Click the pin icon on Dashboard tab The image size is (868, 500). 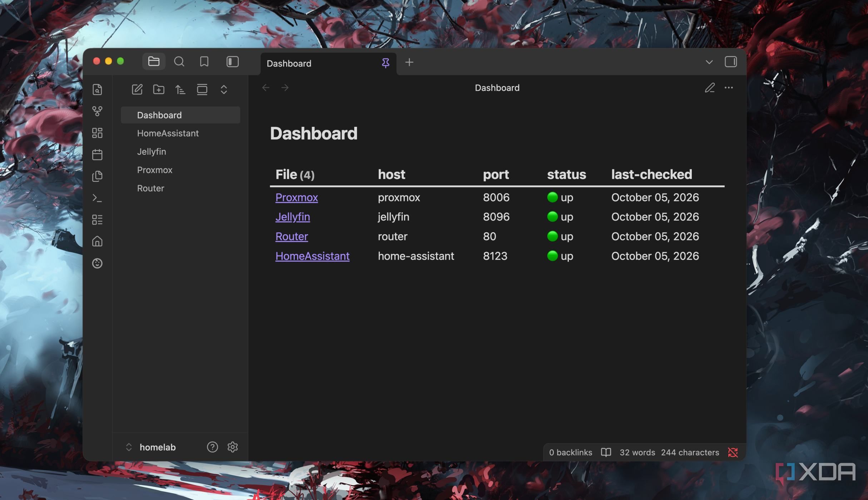click(x=385, y=63)
